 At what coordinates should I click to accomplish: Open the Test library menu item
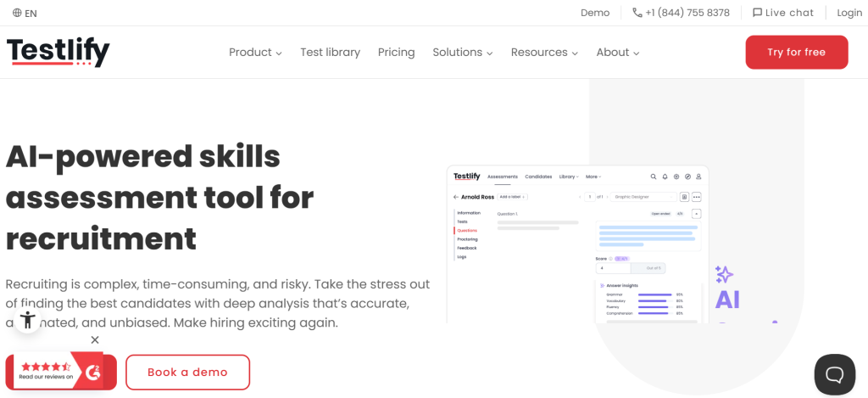[330, 52]
